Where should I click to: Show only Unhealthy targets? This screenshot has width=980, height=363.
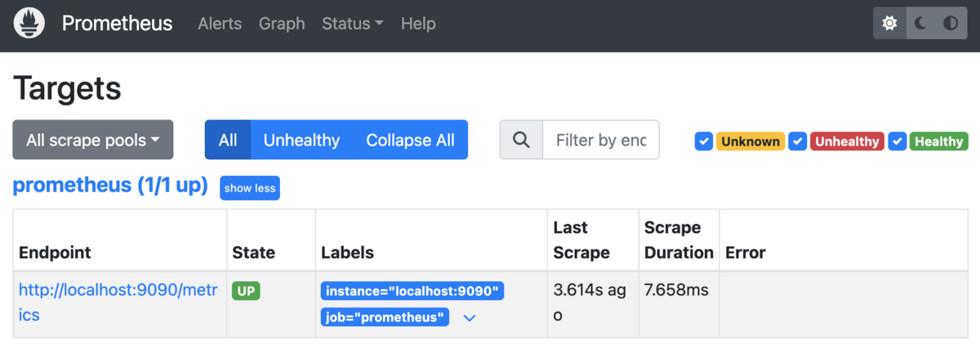tap(301, 140)
